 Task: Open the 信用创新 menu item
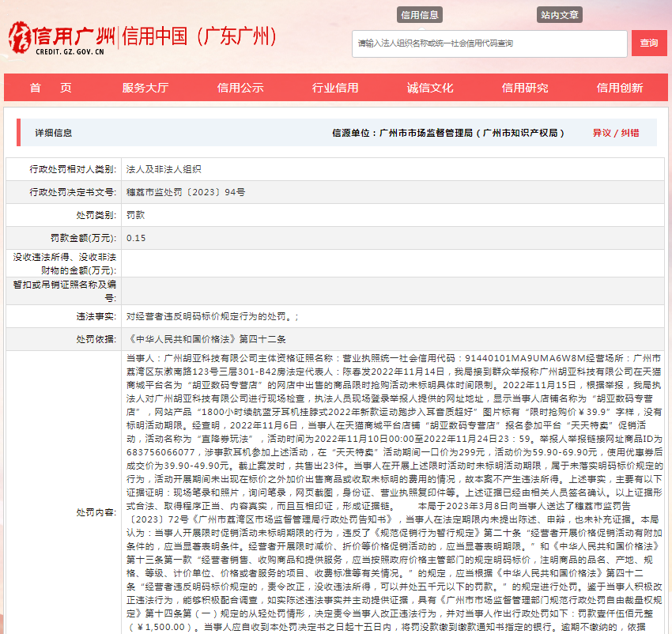620,88
